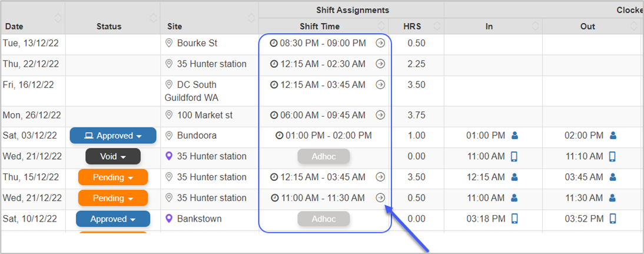Click hours value 1.00
644x254 pixels.
[x=416, y=136]
